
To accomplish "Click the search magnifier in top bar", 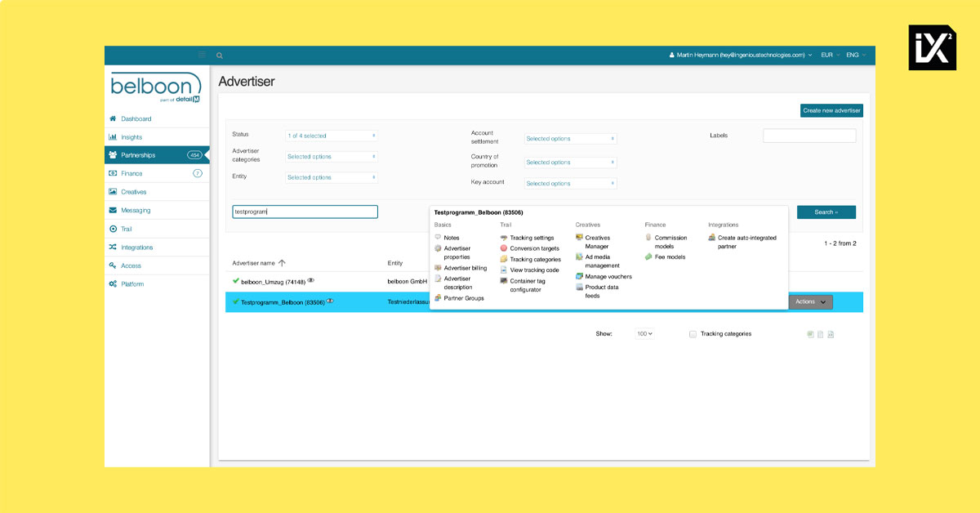I will 220,56.
